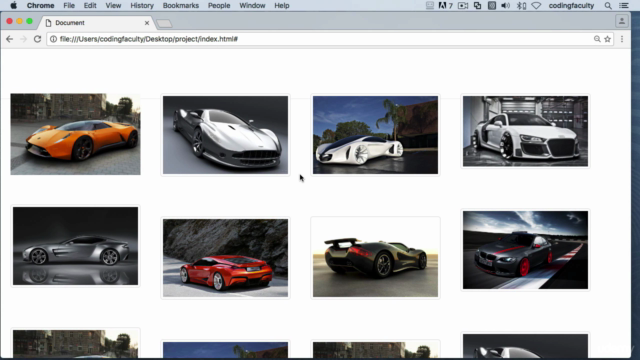The image size is (640, 360).
Task: Open the History menu
Action: [x=142, y=5]
